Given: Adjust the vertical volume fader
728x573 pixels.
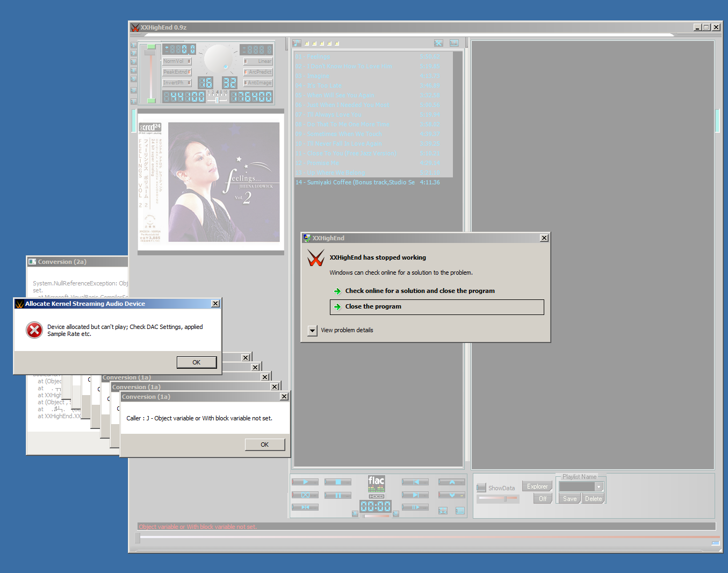Looking at the screenshot, I should [x=151, y=53].
